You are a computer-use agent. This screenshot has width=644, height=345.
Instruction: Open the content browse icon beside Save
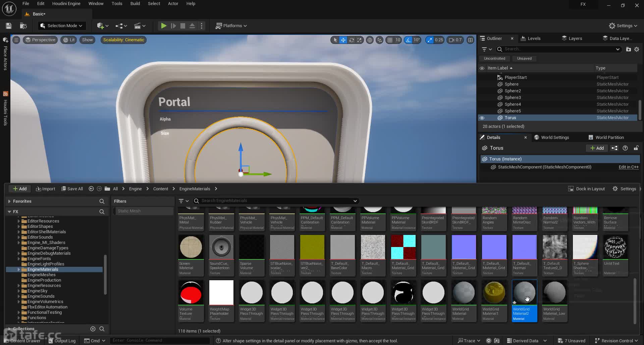[23, 26]
